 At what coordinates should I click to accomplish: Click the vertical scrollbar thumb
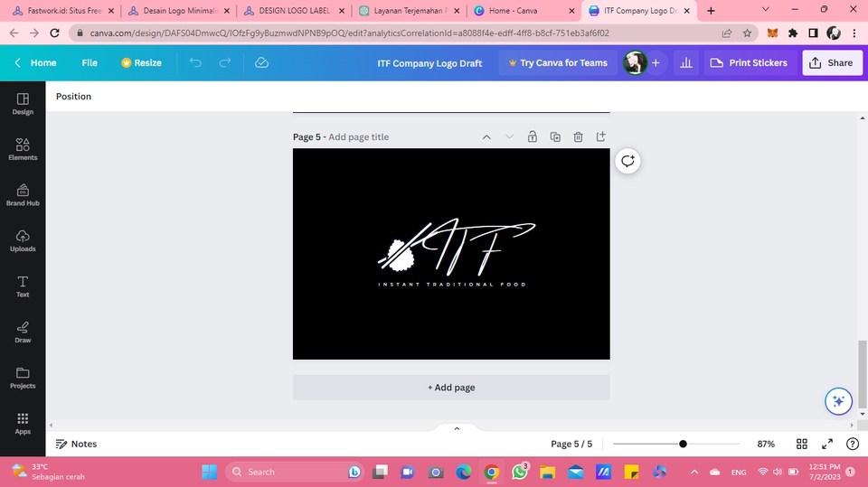862,373
